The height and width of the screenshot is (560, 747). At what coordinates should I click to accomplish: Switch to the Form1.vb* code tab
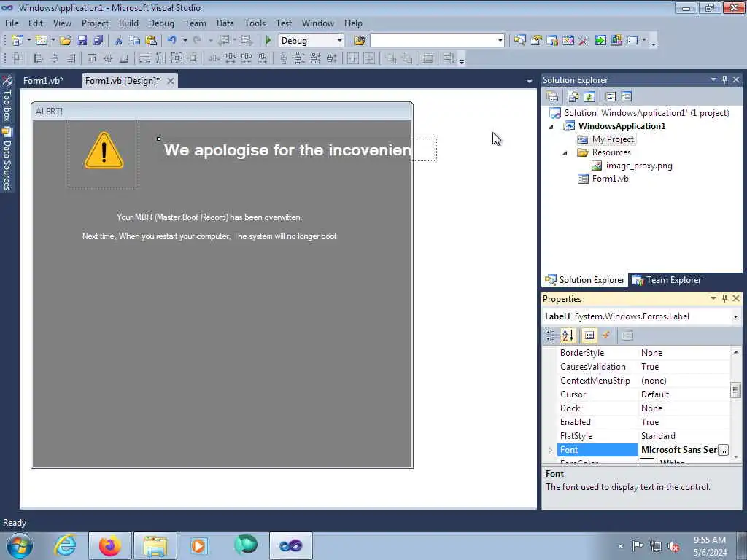click(x=43, y=81)
